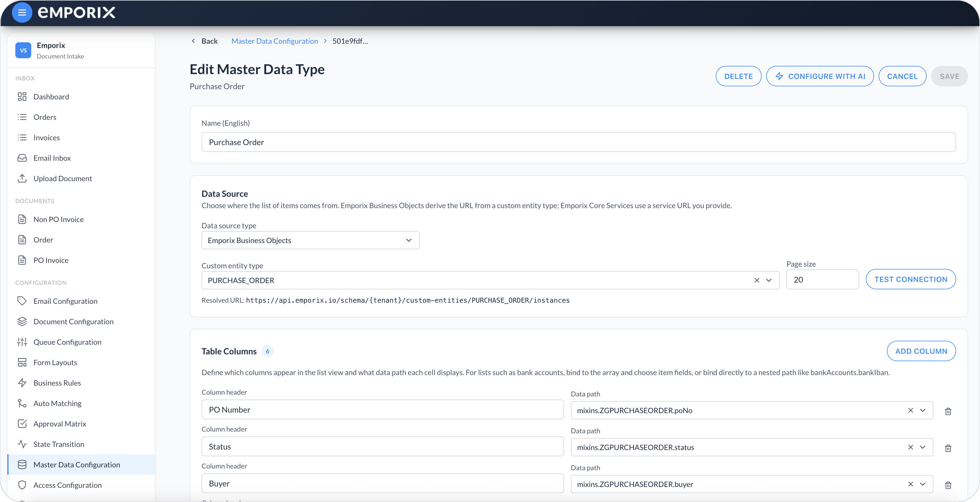Click the Document Configuration layers icon
The height and width of the screenshot is (502, 980).
[22, 322]
